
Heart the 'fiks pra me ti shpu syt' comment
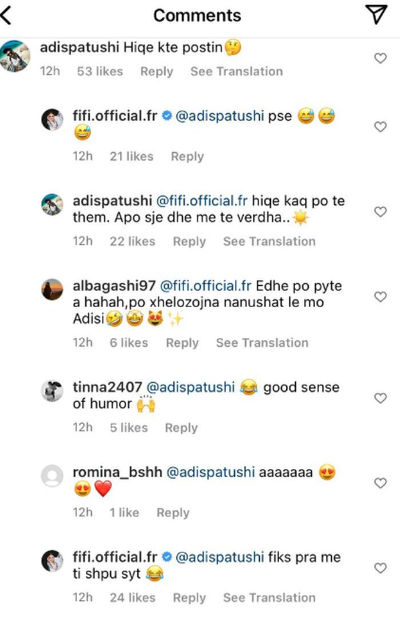point(381,568)
